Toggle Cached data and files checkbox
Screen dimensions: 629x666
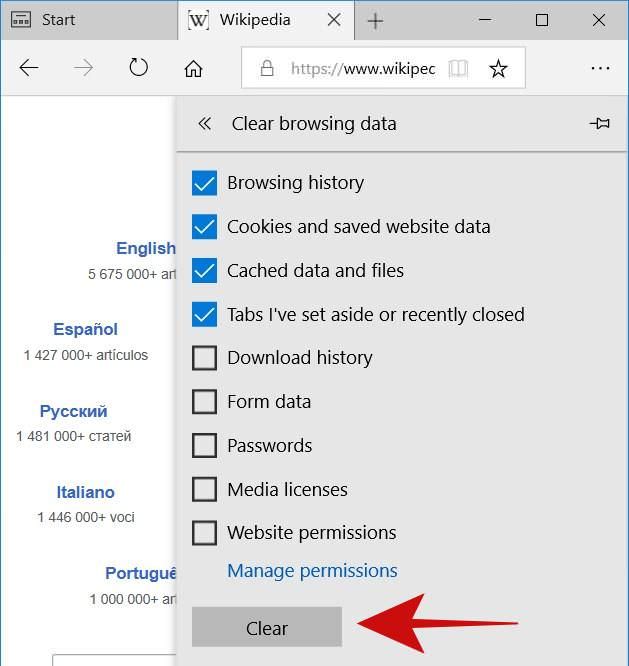pyautogui.click(x=204, y=271)
